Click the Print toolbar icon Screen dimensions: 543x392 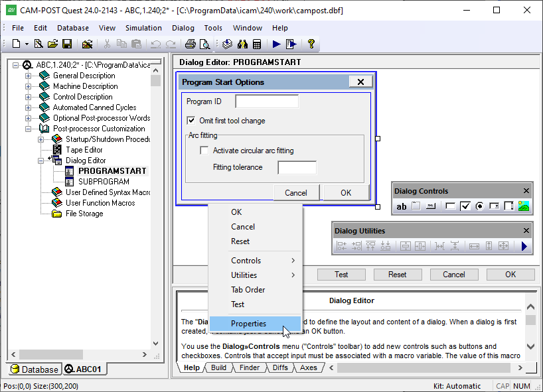[190, 44]
